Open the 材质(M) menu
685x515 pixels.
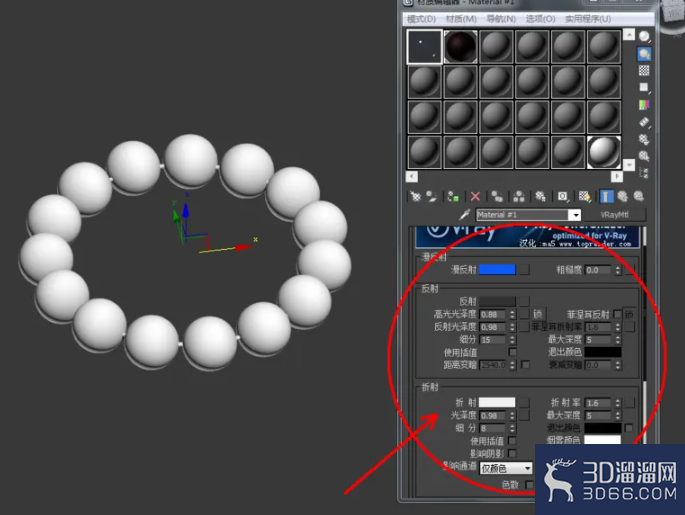[461, 19]
